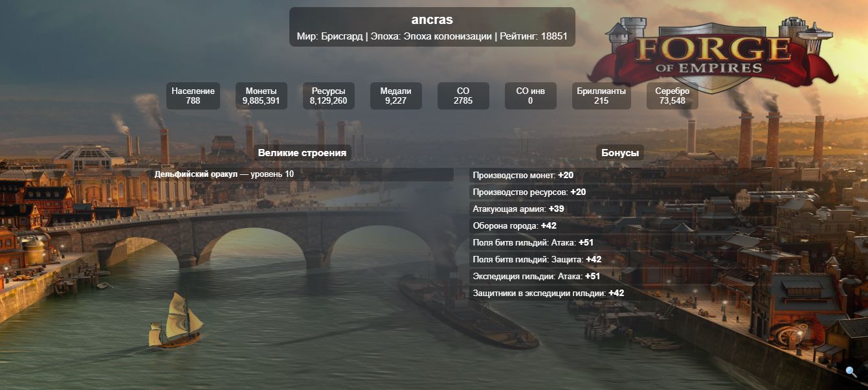
Task: Click the Бриллианты 215 stat box
Action: pos(601,96)
